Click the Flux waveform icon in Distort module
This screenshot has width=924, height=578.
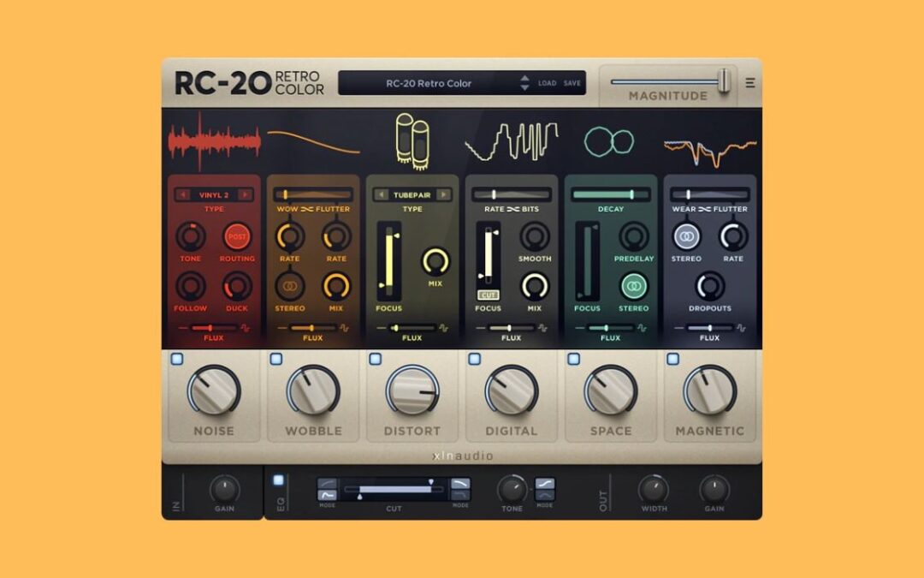coord(443,328)
